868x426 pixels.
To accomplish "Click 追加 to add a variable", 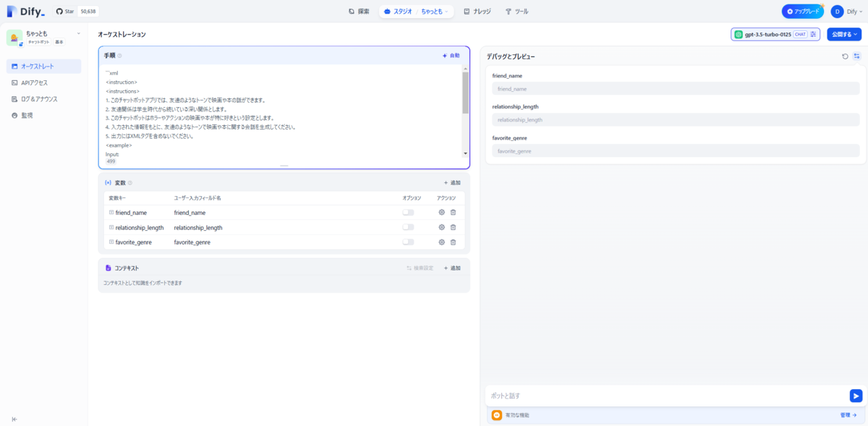I will pyautogui.click(x=452, y=183).
